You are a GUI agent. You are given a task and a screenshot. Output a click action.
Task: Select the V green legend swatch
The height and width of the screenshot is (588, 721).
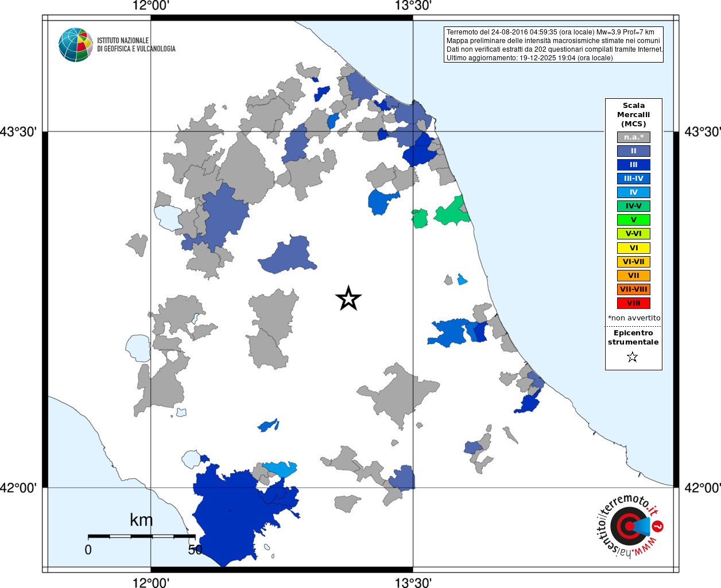[634, 220]
